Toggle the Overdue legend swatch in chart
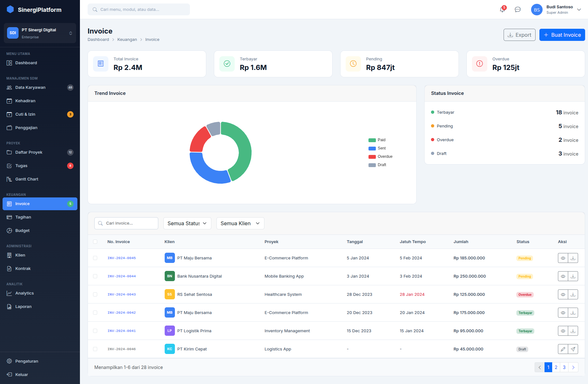 372,157
